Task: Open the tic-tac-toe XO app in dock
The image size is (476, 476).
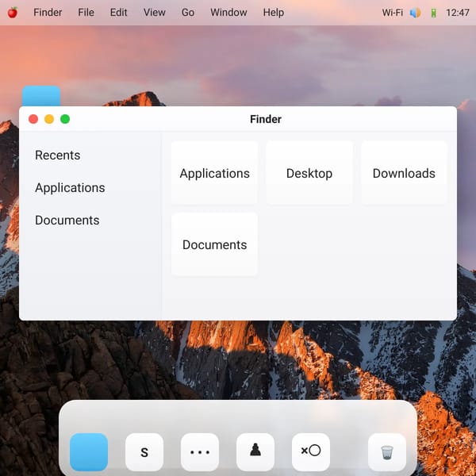Action: [x=311, y=452]
